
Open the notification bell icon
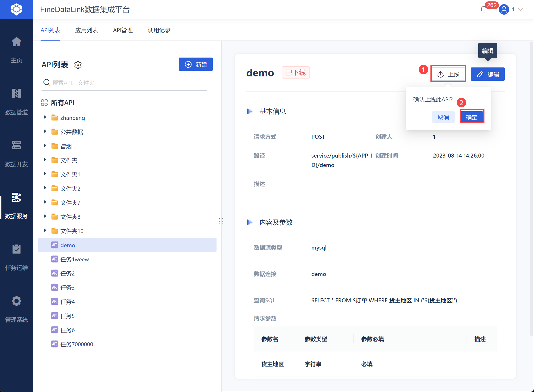484,9
